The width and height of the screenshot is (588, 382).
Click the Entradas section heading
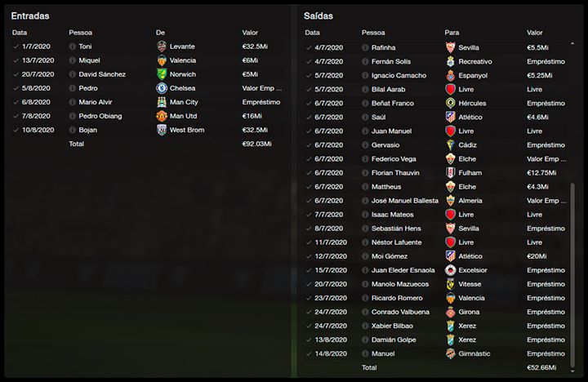pyautogui.click(x=30, y=16)
